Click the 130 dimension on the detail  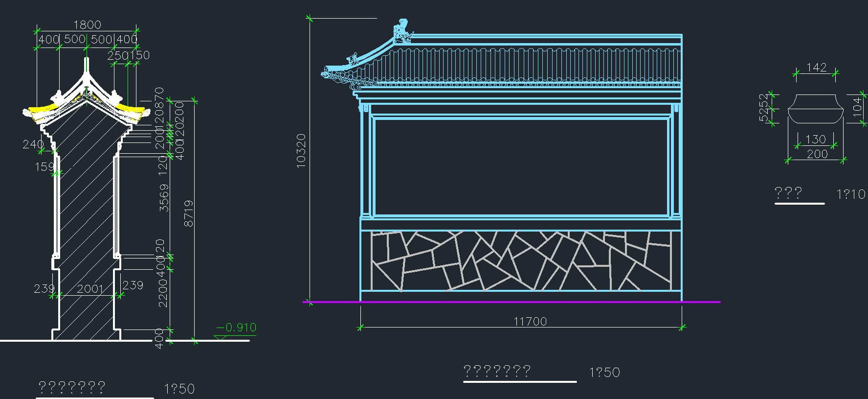pos(815,140)
